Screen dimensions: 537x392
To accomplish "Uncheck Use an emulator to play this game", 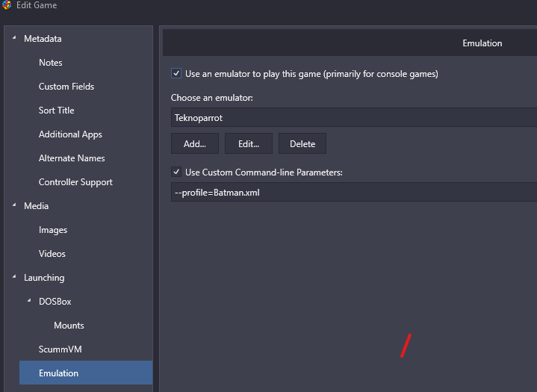I will [176, 74].
